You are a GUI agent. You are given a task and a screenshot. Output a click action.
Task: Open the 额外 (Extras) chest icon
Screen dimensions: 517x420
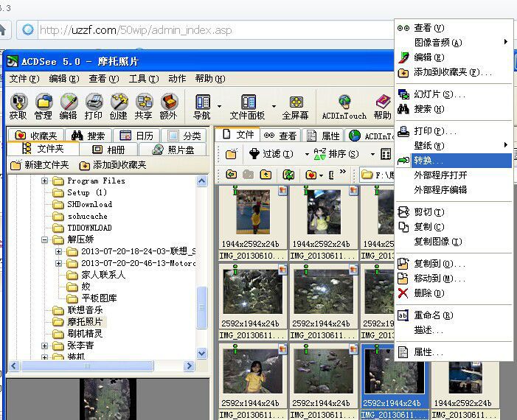(x=169, y=106)
